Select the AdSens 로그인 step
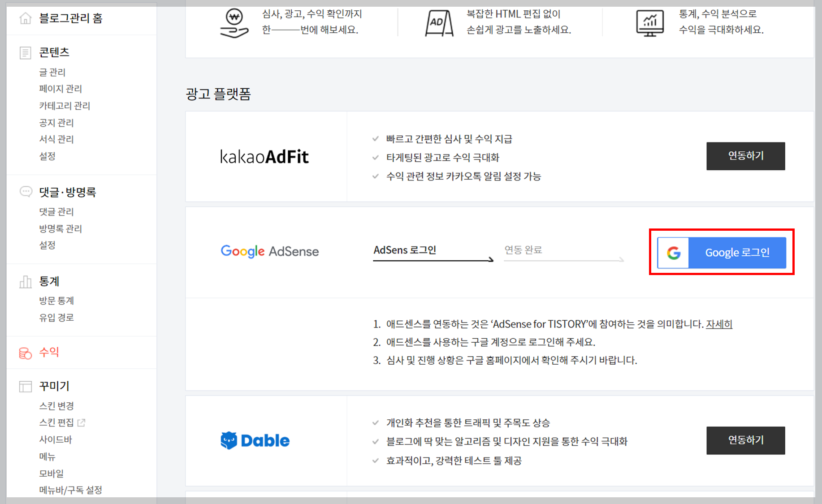This screenshot has width=822, height=504. click(x=405, y=250)
